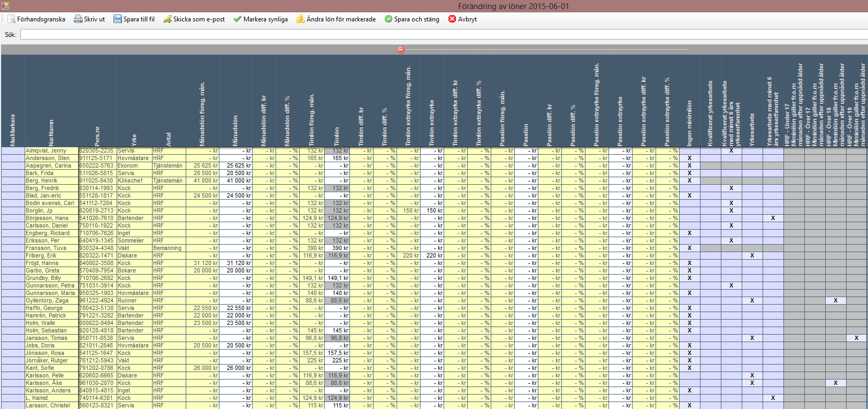Toggle Yrkesarbete X for Friberg, Erik
The height and width of the screenshot is (409, 868).
coord(752,256)
